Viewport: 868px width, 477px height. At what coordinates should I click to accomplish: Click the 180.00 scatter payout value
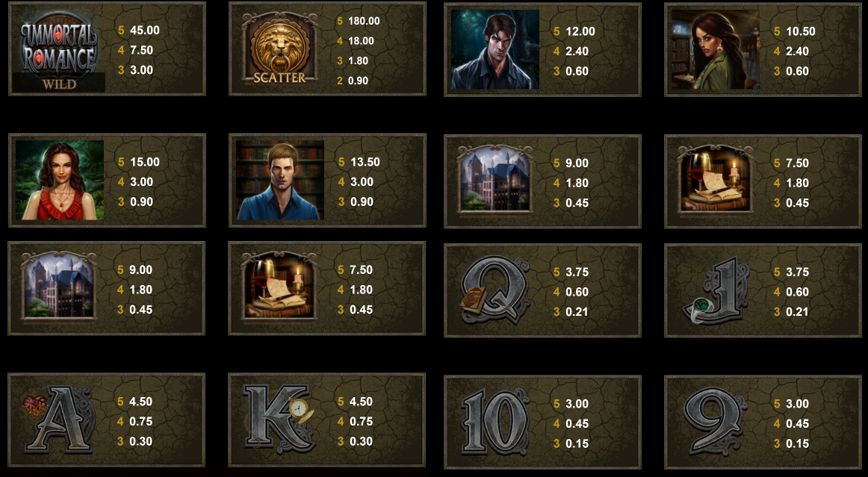pos(364,21)
